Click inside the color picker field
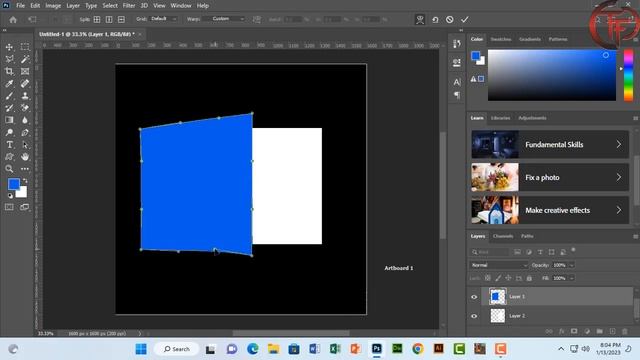Screen dimensions: 640x360 tap(552, 75)
